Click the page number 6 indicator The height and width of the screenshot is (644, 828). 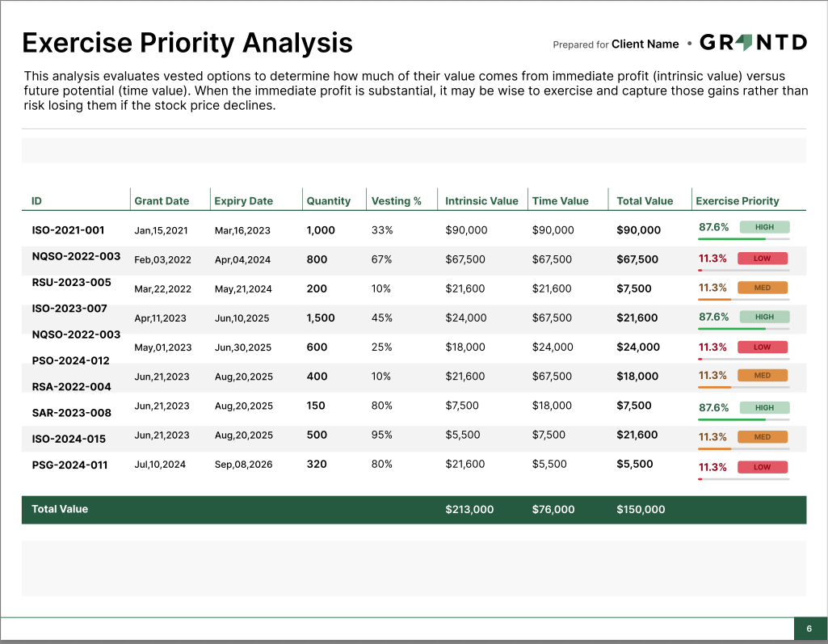coord(811,628)
